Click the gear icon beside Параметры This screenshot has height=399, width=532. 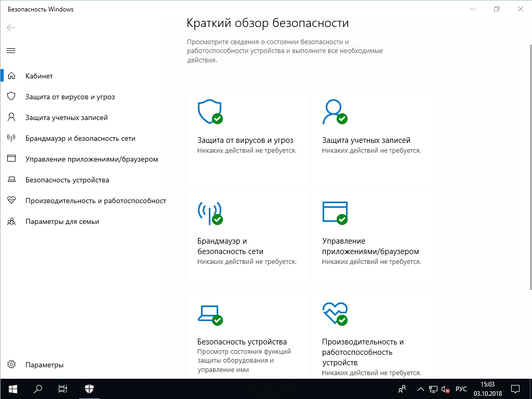pyautogui.click(x=11, y=364)
